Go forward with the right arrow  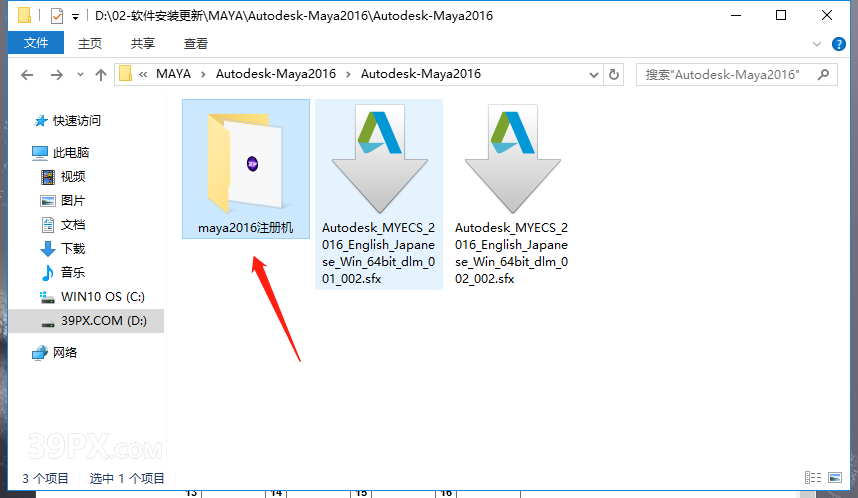[56, 74]
